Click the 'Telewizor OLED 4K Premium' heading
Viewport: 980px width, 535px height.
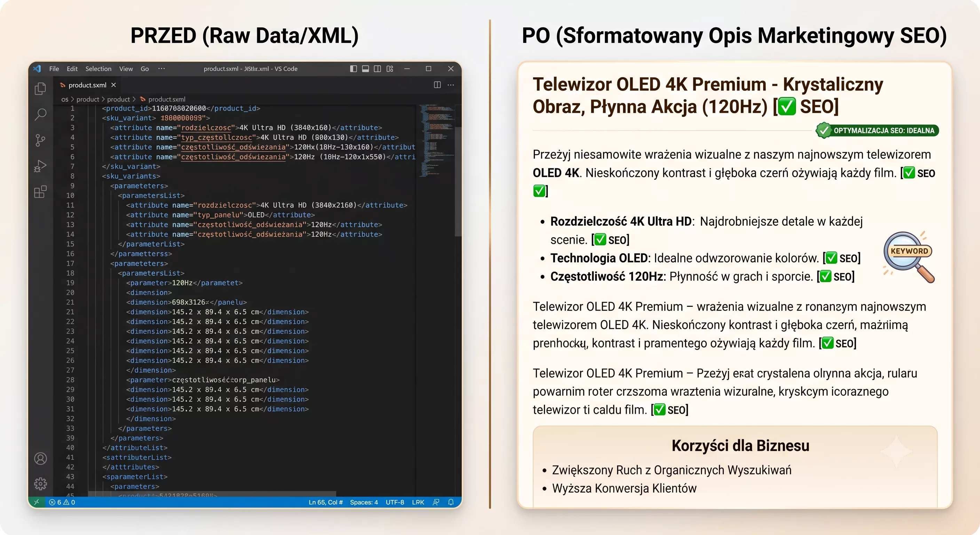tap(708, 95)
